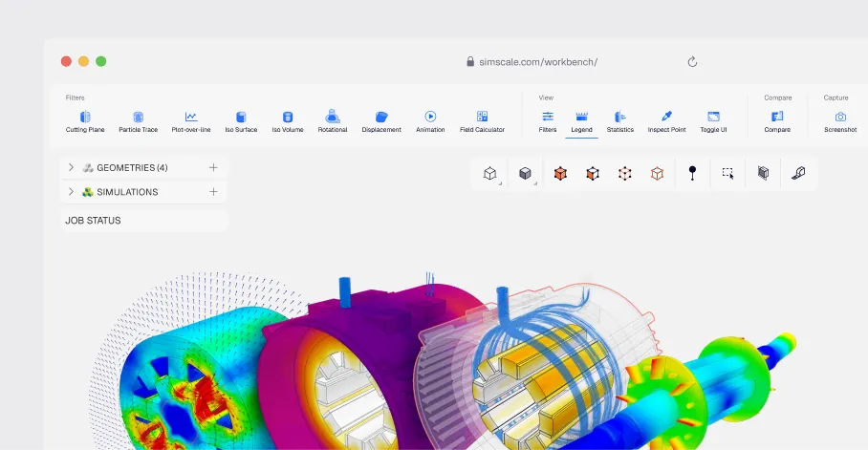
Task: Click the simscale.com/workbench/ address bar
Action: coord(538,61)
